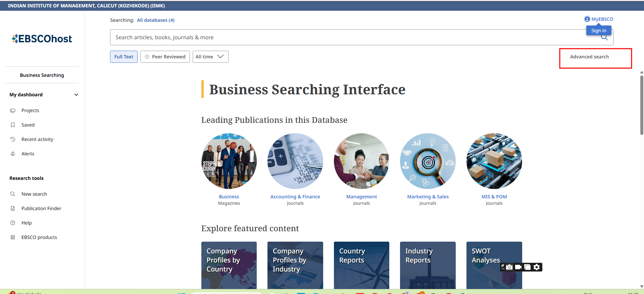
Task: Enable the Peer Reviewed filter
Action: click(165, 57)
